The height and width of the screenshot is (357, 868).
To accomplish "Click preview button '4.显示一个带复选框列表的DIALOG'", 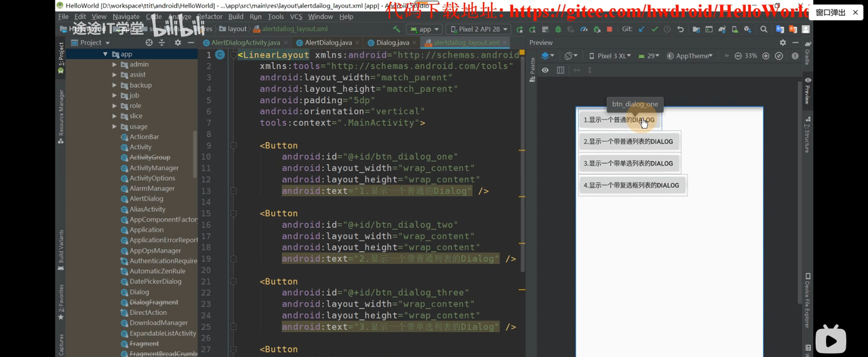I will click(631, 185).
